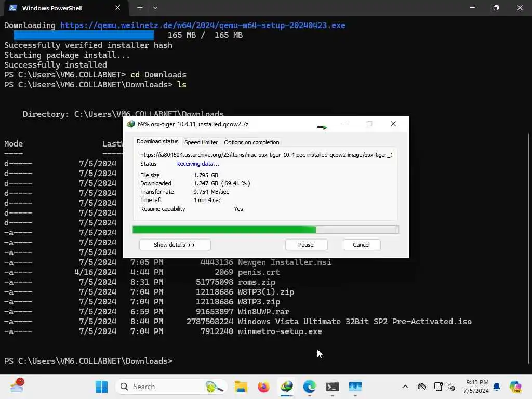Restore down the PowerShell terminal window
The width and height of the screenshot is (532, 399).
click(496, 8)
